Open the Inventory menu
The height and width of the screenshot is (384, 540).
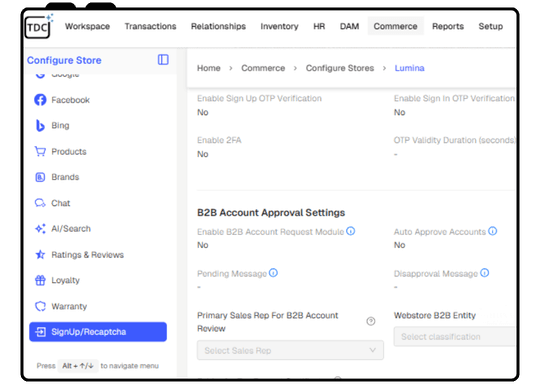(279, 26)
